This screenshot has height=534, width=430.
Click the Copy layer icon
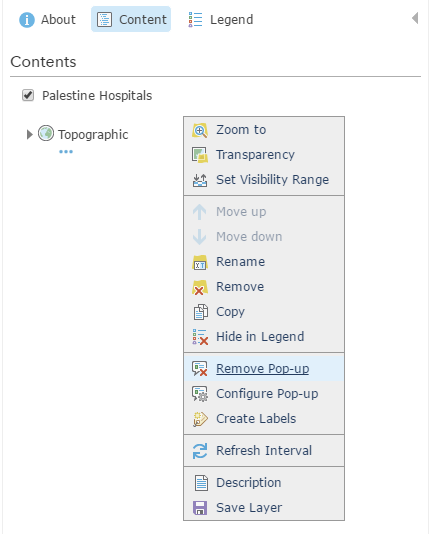[201, 312]
